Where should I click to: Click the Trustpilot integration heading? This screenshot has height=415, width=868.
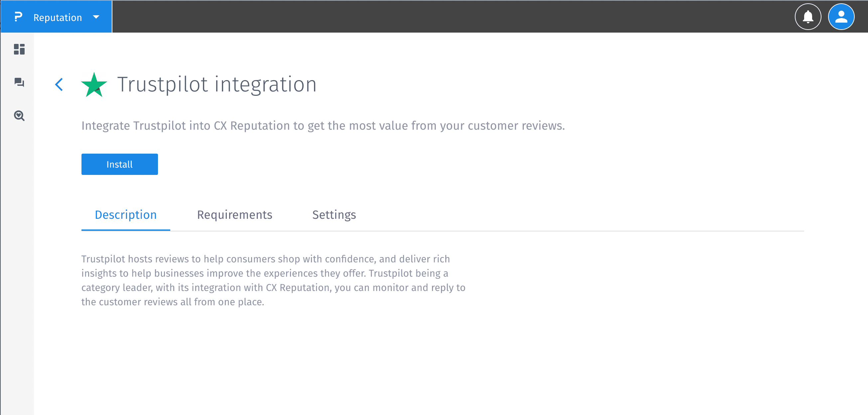[x=217, y=84]
